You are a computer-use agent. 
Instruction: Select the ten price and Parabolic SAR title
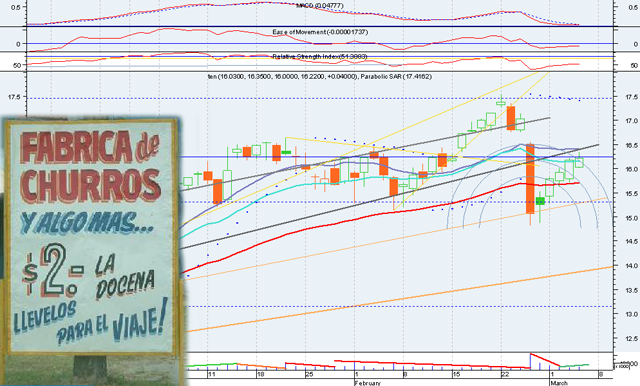tap(320, 76)
